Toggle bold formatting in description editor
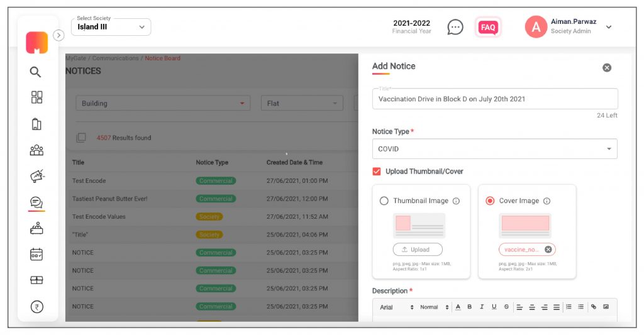The image size is (644, 335). (470, 307)
